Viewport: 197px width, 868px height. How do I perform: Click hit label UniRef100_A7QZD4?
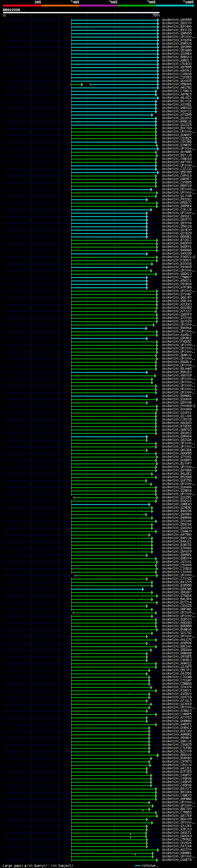177,40
